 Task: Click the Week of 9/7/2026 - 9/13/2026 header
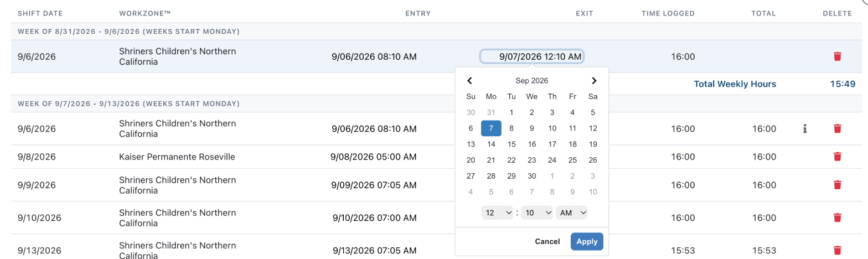coord(128,103)
